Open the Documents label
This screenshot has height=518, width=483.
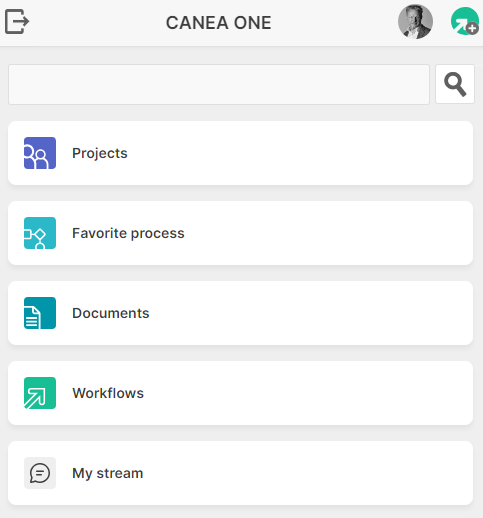111,313
